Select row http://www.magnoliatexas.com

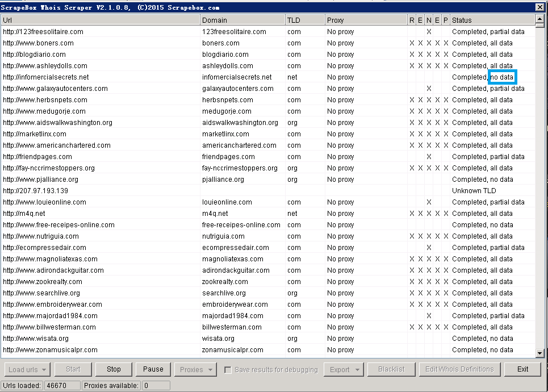click(x=267, y=258)
